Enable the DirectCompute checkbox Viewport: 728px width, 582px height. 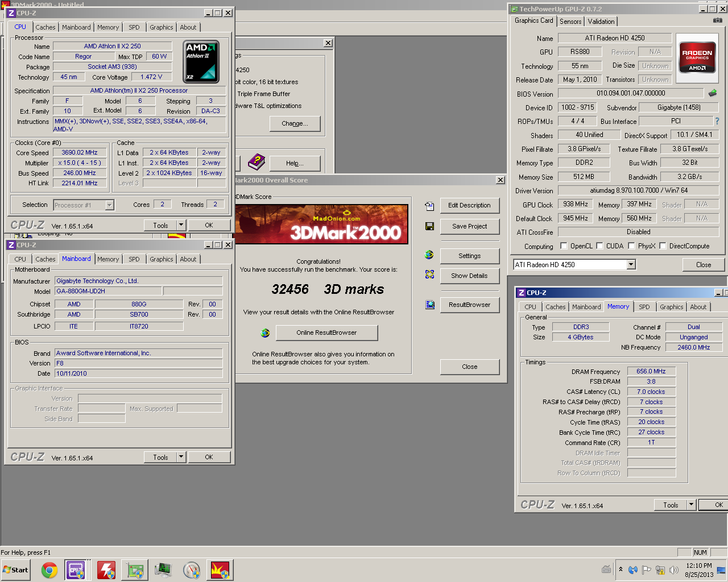click(x=663, y=246)
